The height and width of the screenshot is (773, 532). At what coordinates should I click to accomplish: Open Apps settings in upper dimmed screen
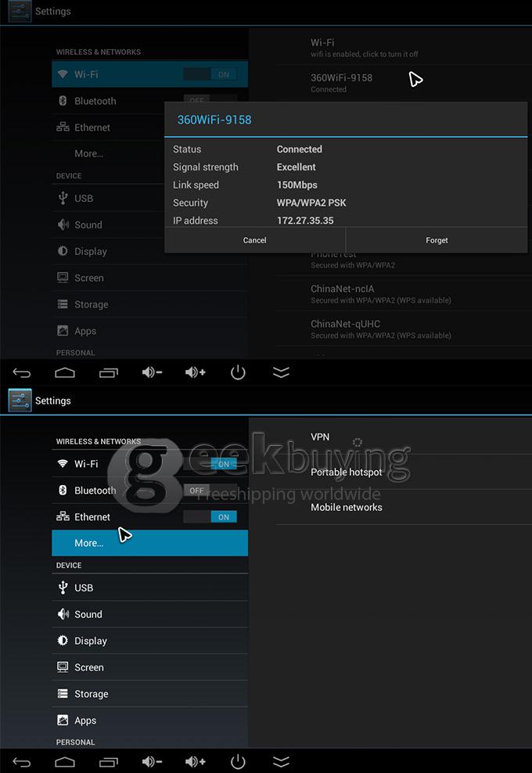pos(150,331)
